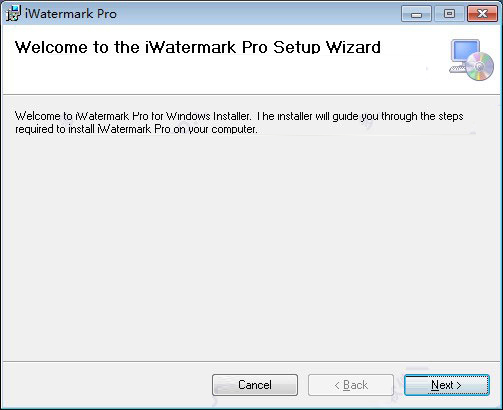This screenshot has height=410, width=503.
Task: Proceed with the Next > button
Action: (447, 385)
